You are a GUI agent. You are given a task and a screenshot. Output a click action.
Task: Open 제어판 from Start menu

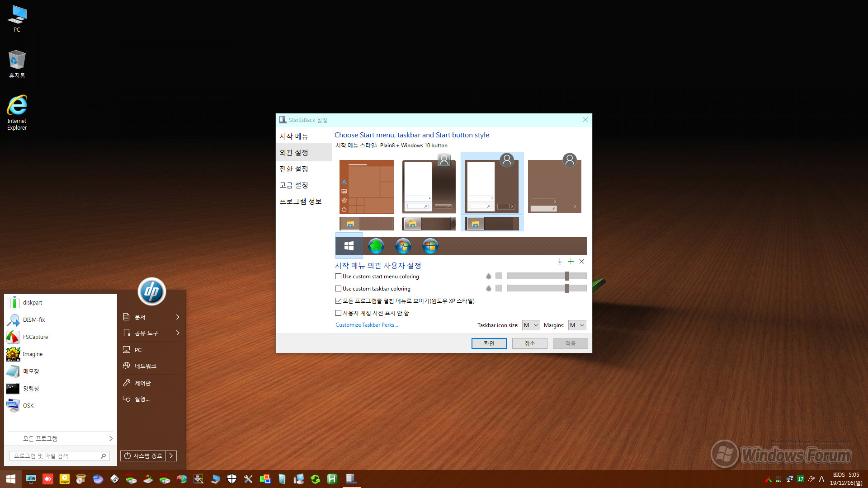point(152,383)
